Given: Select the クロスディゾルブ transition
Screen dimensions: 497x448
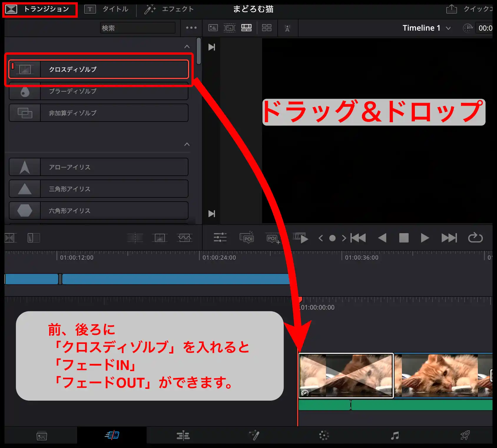Looking at the screenshot, I should 99,69.
